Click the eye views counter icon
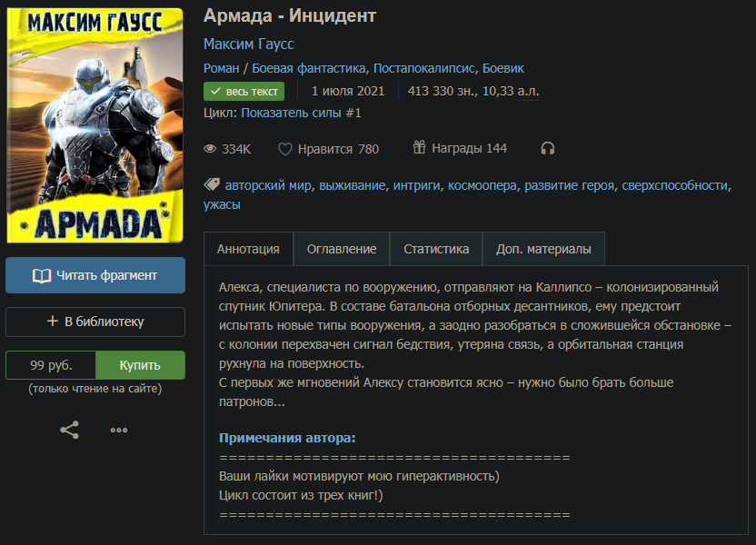Image resolution: width=756 pixels, height=545 pixels. pos(210,148)
